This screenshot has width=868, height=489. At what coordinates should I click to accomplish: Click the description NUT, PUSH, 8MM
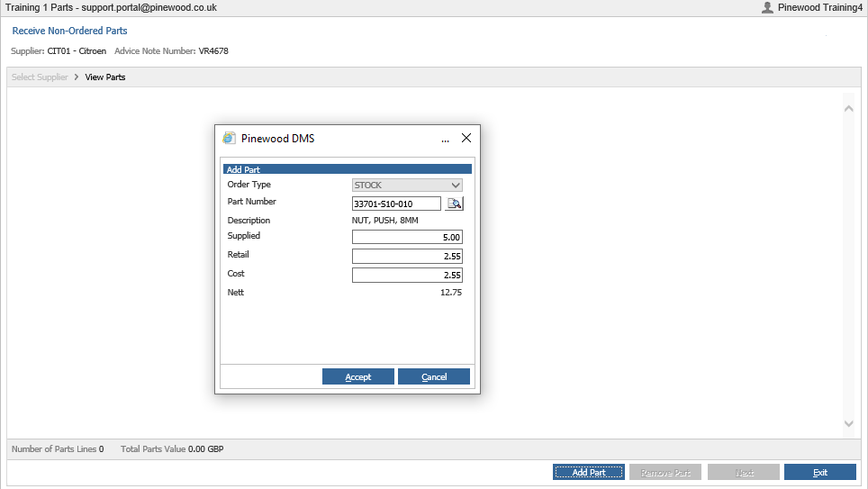click(384, 221)
